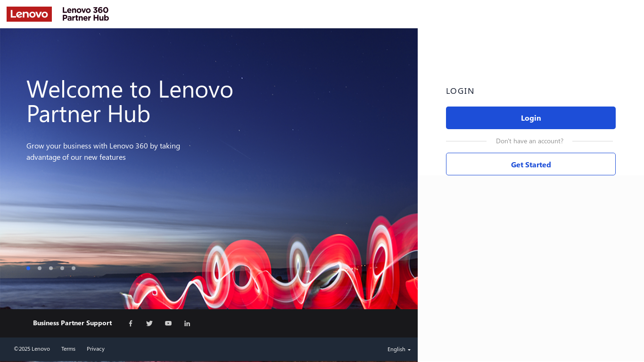Select the third carousel slide dot
This screenshot has width=644, height=362.
pyautogui.click(x=51, y=268)
